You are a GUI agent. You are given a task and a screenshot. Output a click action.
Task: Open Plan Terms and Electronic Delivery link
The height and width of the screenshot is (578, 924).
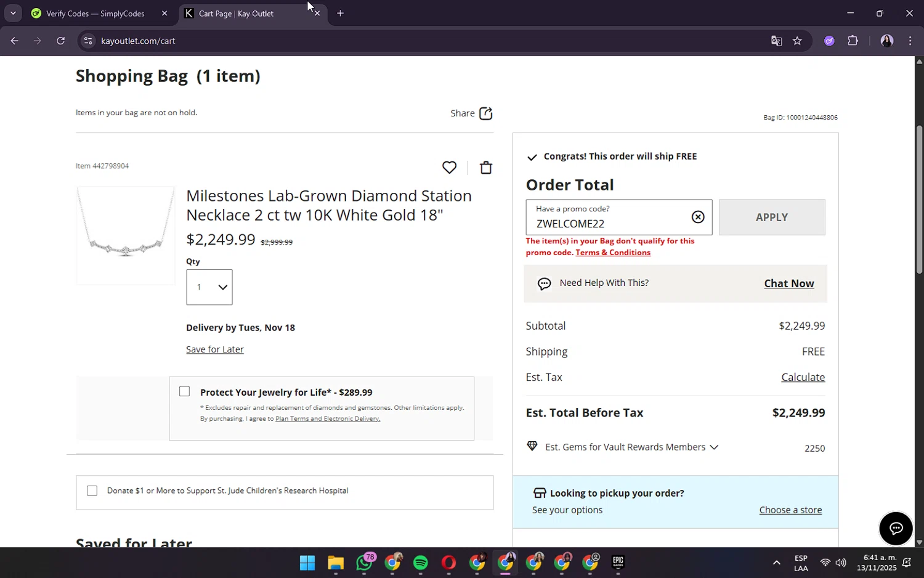coord(328,418)
